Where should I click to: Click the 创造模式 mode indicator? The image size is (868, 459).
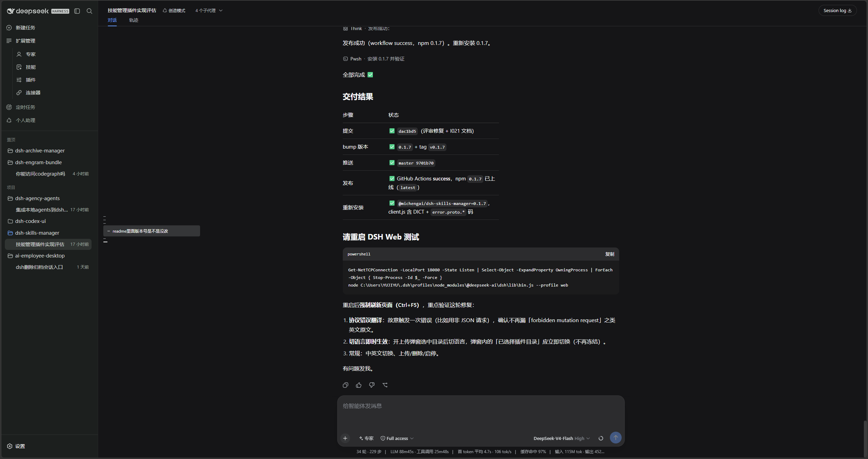click(x=174, y=11)
